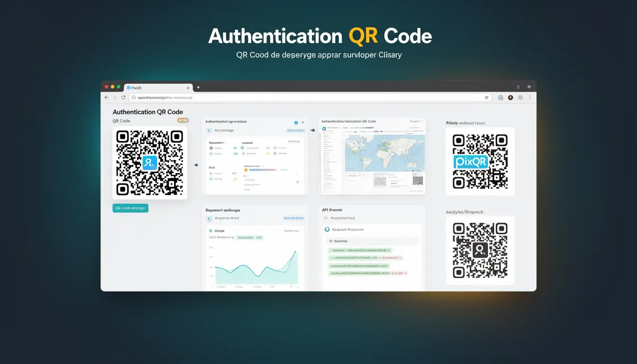Image resolution: width=637 pixels, height=364 pixels.
Task: Reload the page with the refresh icon
Action: tap(123, 98)
